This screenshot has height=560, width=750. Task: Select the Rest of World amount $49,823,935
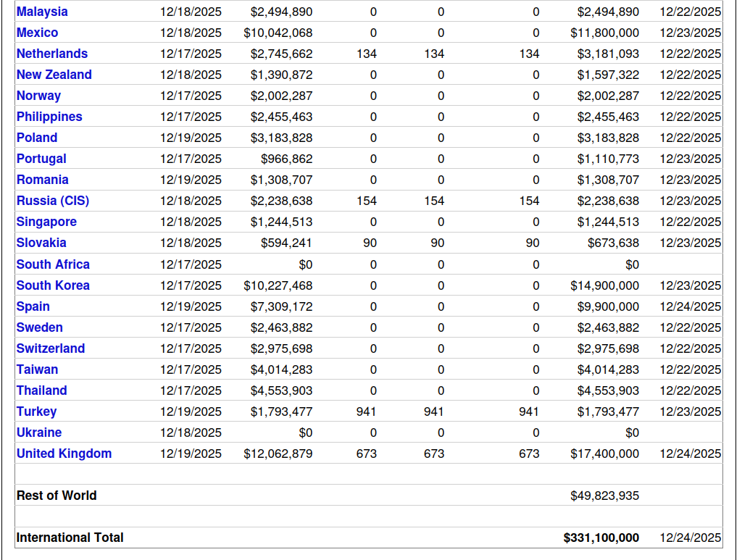click(604, 496)
